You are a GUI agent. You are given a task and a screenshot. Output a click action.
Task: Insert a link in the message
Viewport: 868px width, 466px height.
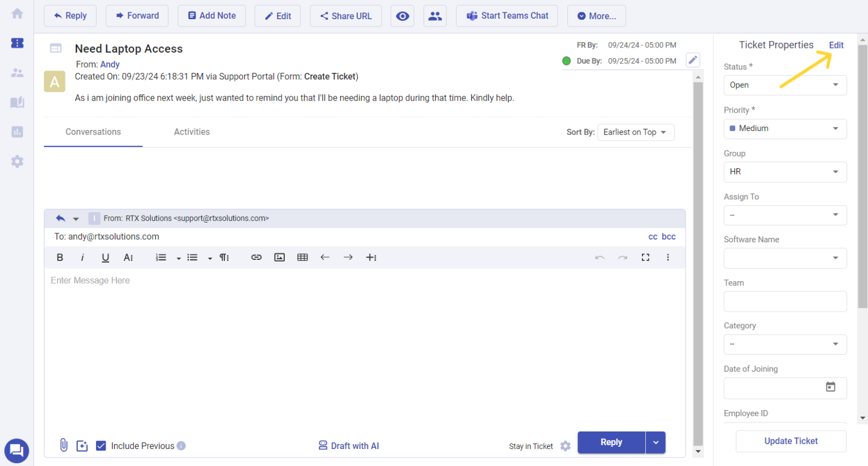[x=256, y=258]
